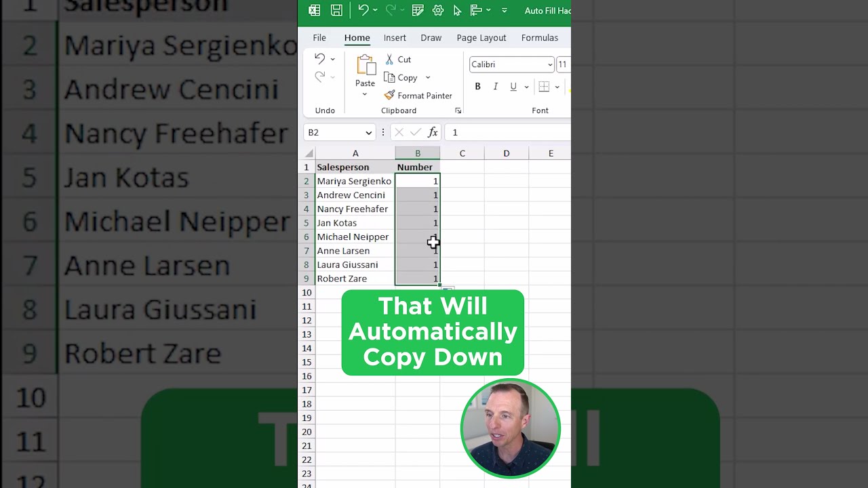Screen dimensions: 868x488
Task: Switch to the Home tab
Action: click(357, 38)
